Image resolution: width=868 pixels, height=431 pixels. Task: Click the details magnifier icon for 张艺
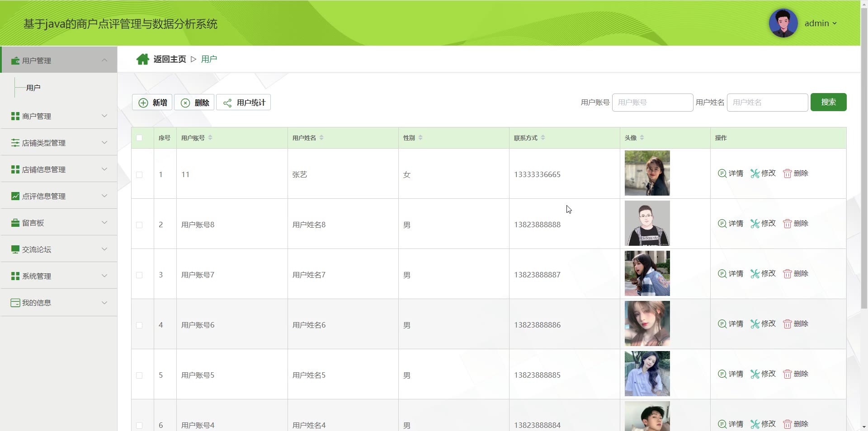(x=722, y=173)
